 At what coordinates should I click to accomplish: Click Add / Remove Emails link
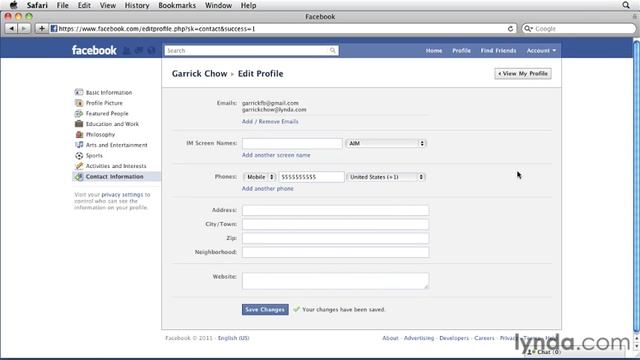pos(270,122)
